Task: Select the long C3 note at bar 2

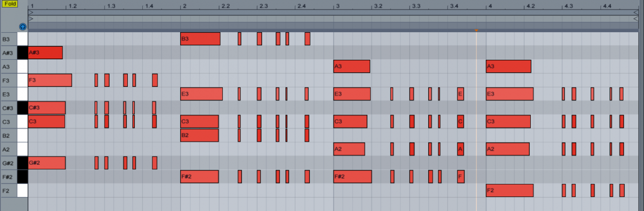Action: point(200,122)
